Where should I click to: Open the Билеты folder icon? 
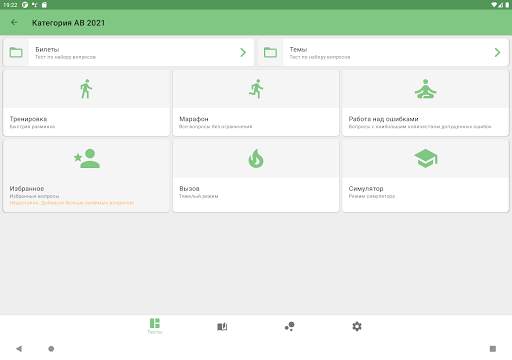(16, 52)
